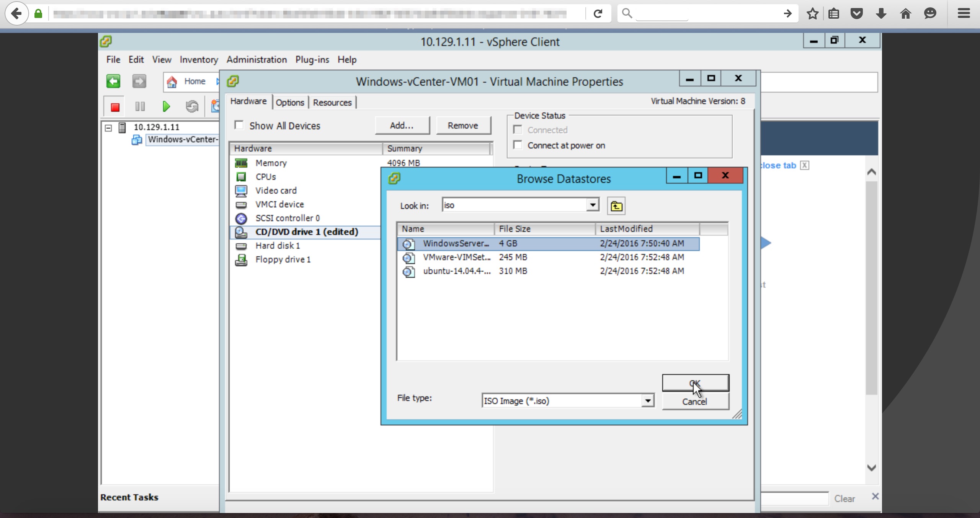Open the Look in dropdown

[x=592, y=205]
